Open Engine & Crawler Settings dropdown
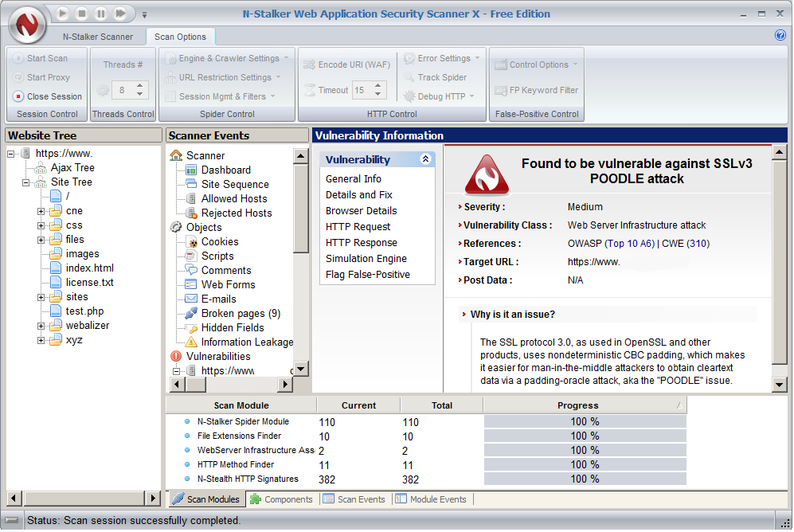Image resolution: width=794 pixels, height=532 pixels. [x=227, y=58]
